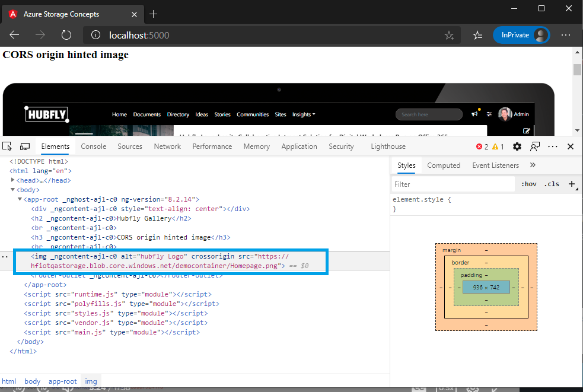Click the app-root breadcrumb
Viewport: 583px width, 392px height.
pyautogui.click(x=62, y=381)
